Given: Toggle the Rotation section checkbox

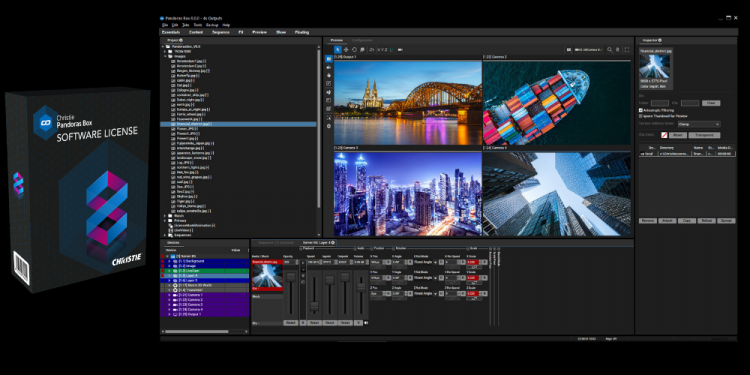Looking at the screenshot, I should [x=394, y=248].
